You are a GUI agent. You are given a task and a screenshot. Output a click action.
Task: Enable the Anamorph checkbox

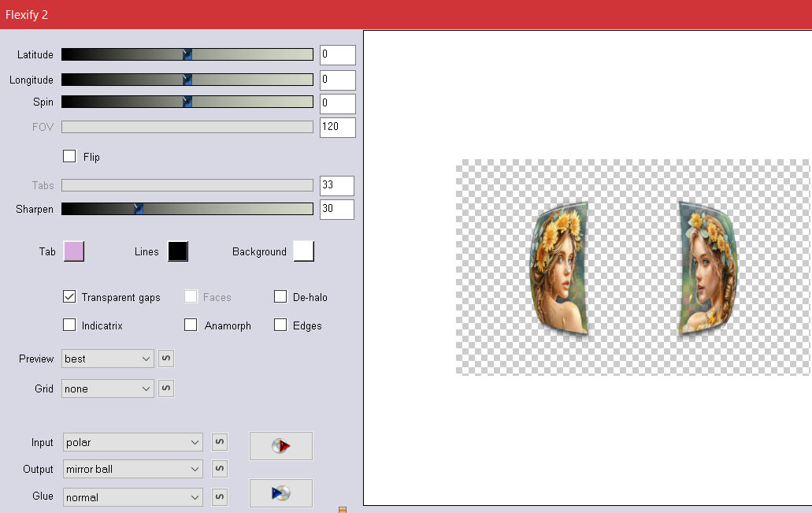tap(191, 325)
